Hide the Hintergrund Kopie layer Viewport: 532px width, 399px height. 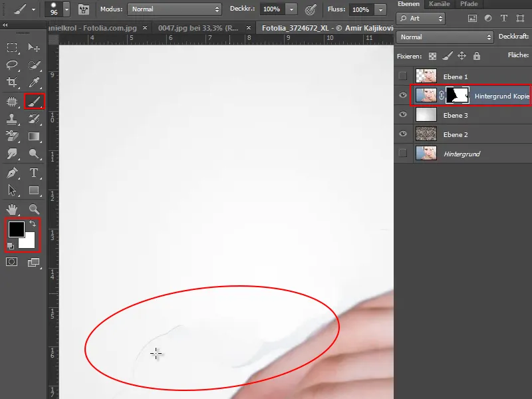point(403,95)
